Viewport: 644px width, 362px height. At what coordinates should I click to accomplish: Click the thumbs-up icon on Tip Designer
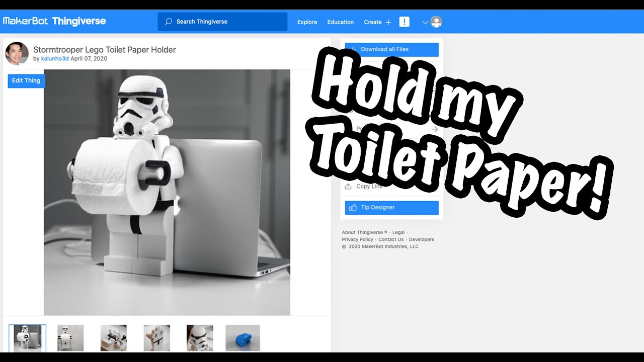coord(353,207)
